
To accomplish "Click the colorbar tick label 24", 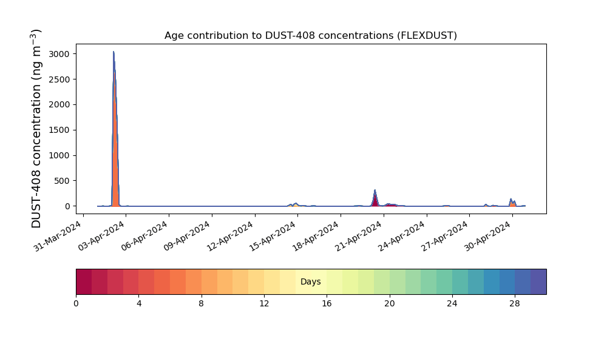I will click(452, 304).
